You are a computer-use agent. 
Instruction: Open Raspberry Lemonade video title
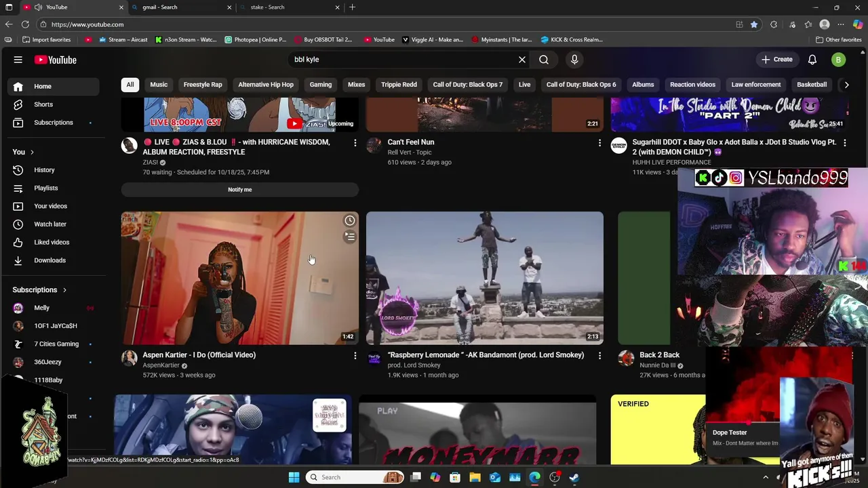tap(486, 355)
